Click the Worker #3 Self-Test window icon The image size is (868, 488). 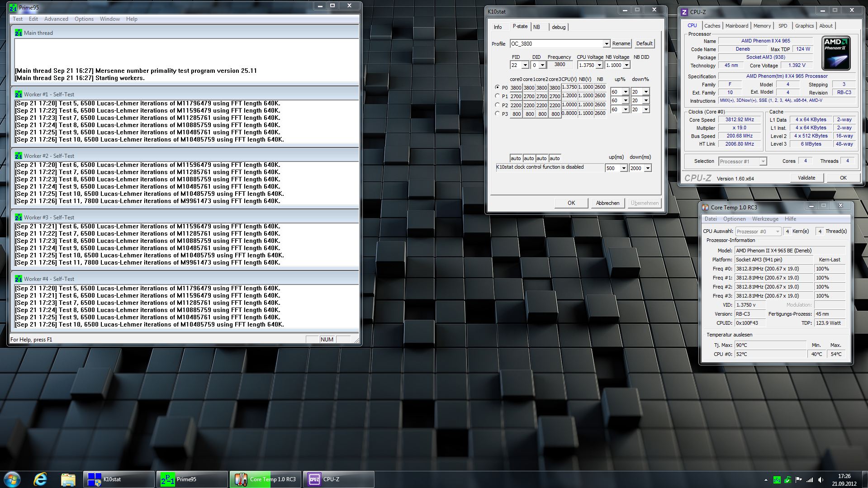point(19,217)
